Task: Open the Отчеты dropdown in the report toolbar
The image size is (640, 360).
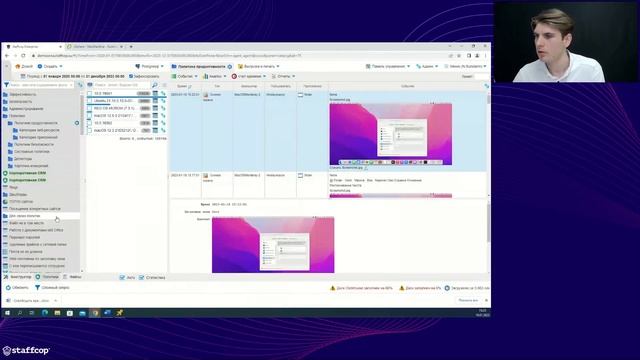Action: (x=283, y=76)
